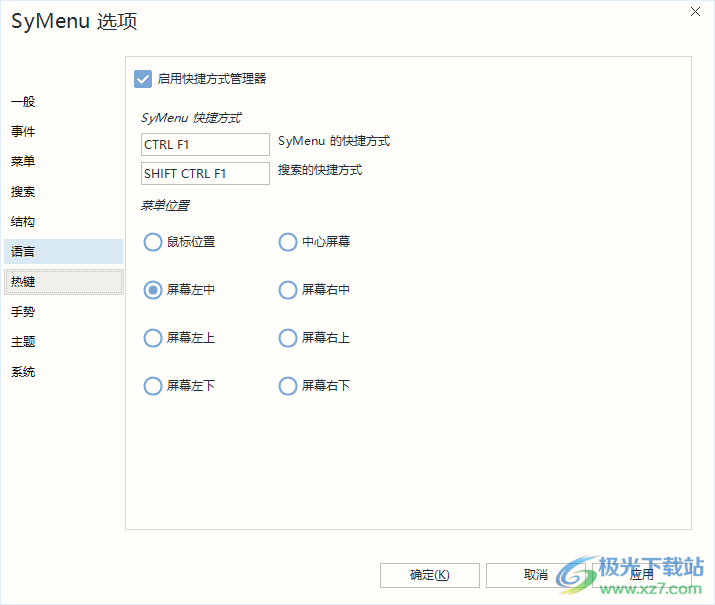Select 屏幕右下 radio option
715x605 pixels.
point(288,386)
